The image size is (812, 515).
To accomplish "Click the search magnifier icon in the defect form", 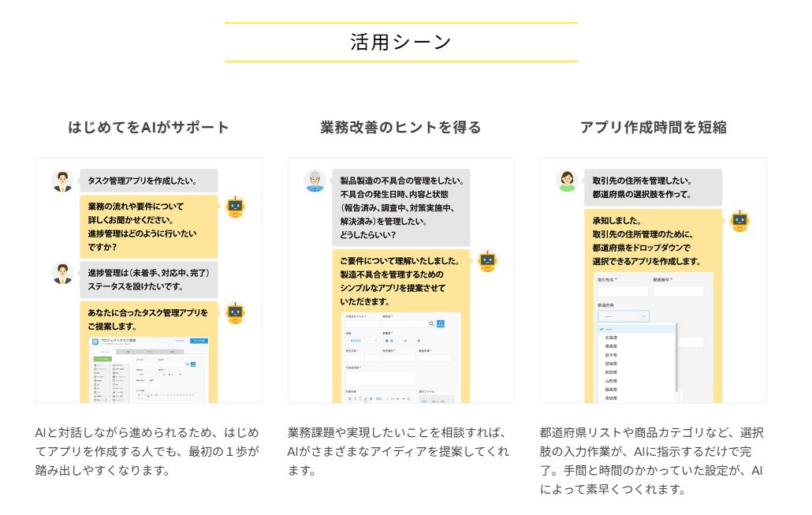I will 431,323.
